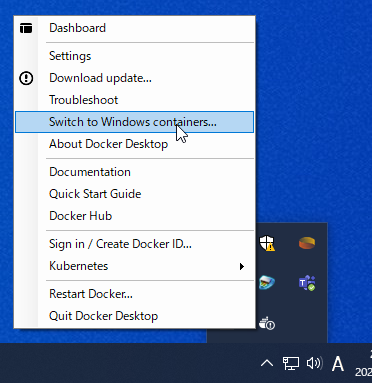Click the IME input mode A indicator
Viewport: 372px width, 383px height.
338,364
